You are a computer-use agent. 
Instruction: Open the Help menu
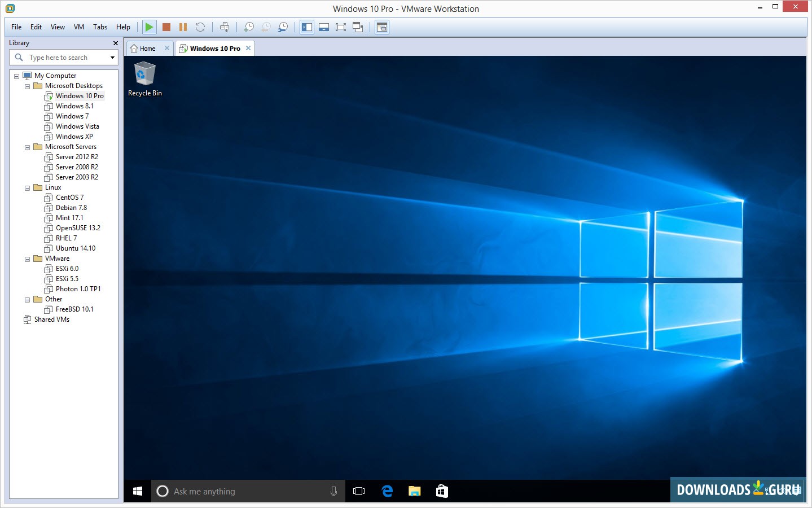(123, 27)
